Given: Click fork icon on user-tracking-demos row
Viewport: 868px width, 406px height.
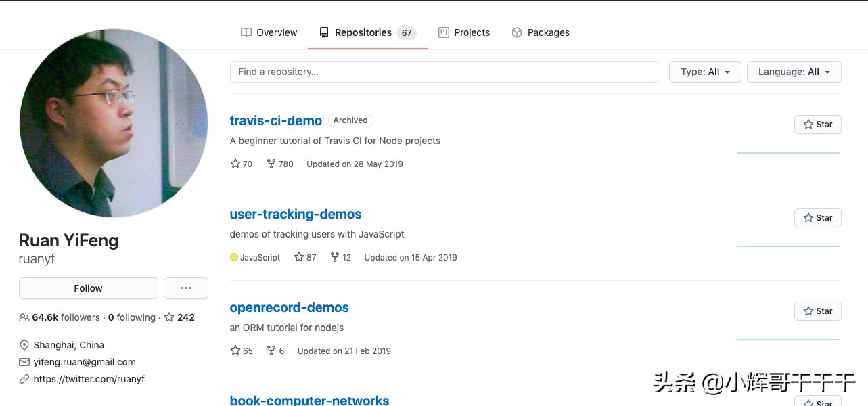Looking at the screenshot, I should [x=334, y=257].
